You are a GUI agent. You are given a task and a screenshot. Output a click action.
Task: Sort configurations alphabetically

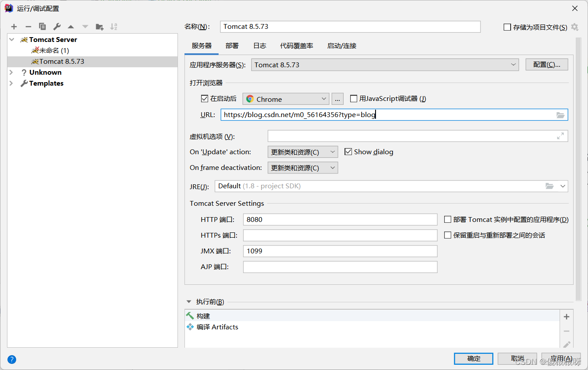tap(114, 27)
